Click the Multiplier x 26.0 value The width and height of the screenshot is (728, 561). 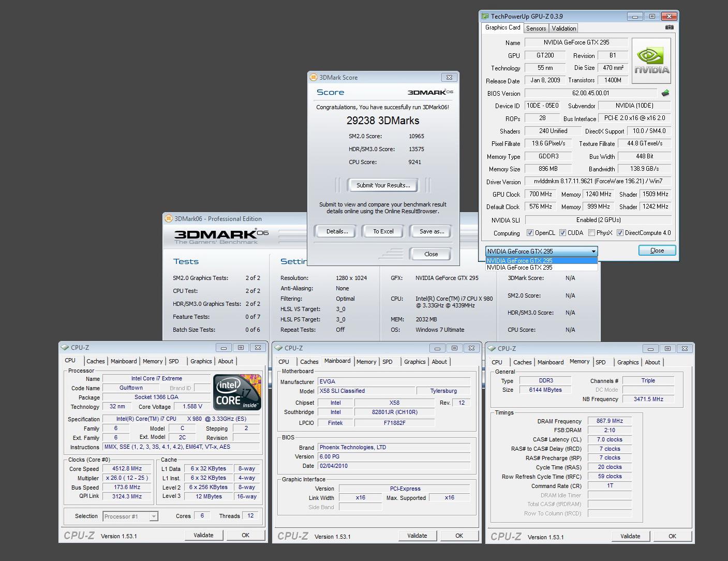127,478
